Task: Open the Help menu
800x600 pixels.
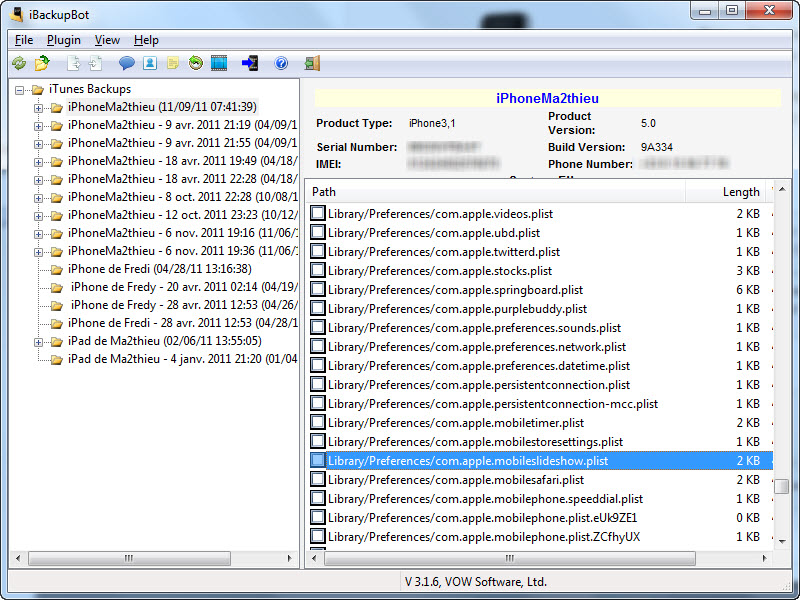Action: pos(146,40)
